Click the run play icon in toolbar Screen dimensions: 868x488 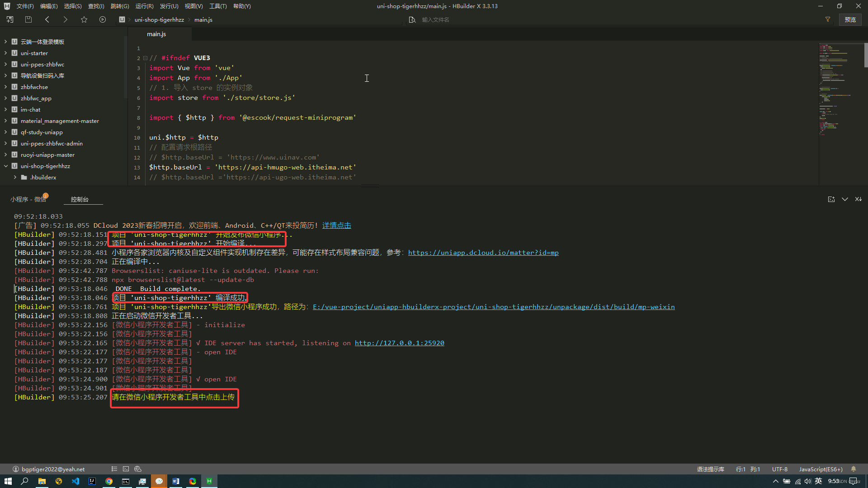(103, 19)
